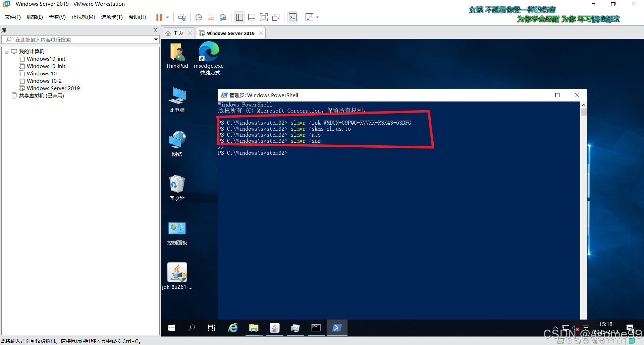Open the guest Windows Start menu
This screenshot has width=644, height=345.
click(x=171, y=328)
